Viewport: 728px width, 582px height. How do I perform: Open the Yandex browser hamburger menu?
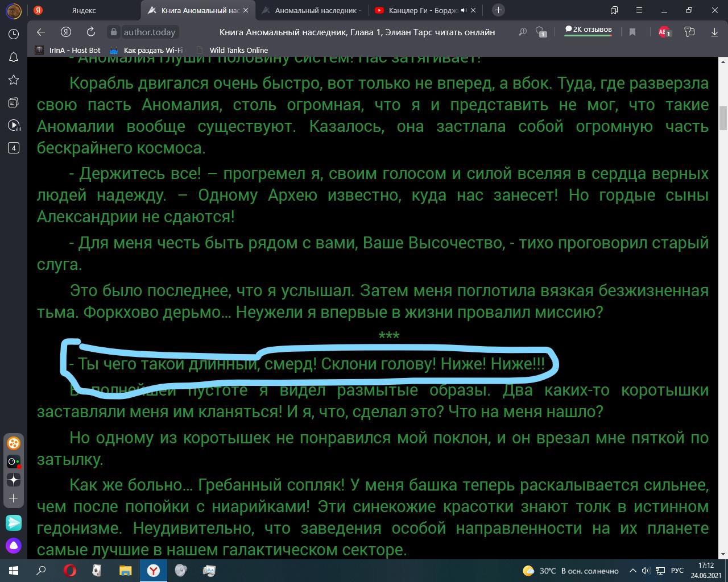[639, 10]
